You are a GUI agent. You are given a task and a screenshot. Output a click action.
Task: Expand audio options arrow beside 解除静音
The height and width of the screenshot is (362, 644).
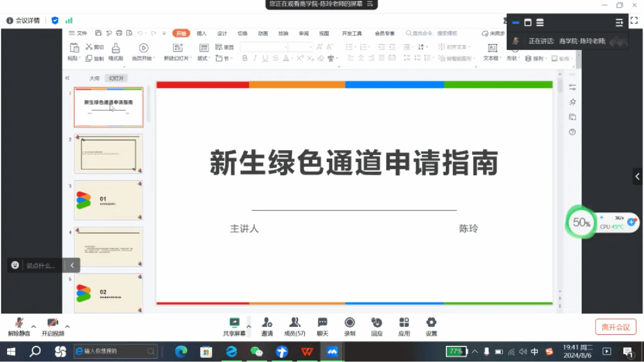pyautogui.click(x=34, y=327)
